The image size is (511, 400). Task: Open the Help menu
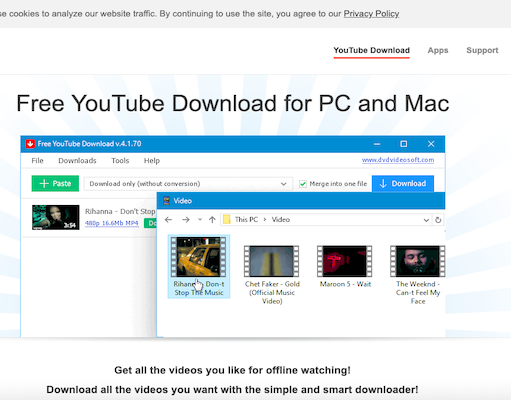coord(152,161)
